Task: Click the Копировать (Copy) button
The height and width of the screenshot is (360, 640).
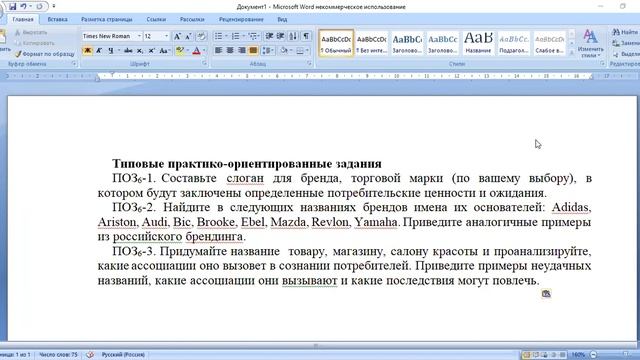Action: 34,43
